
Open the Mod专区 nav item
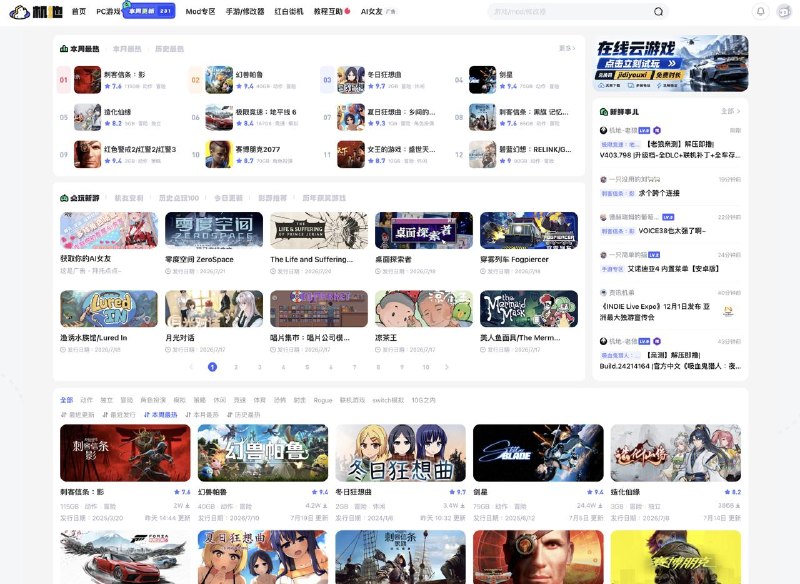point(200,11)
